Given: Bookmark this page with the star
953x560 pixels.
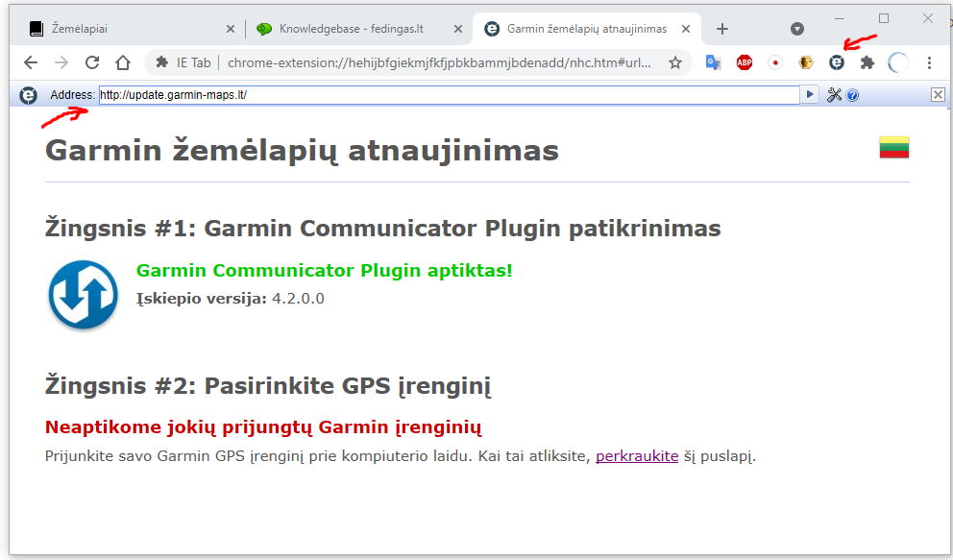Looking at the screenshot, I should [674, 62].
